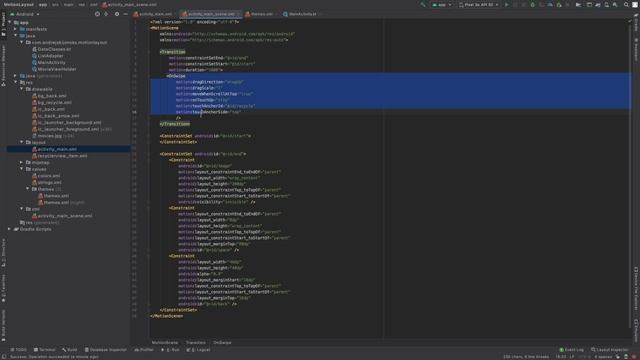The image size is (640, 360).
Task: Open the Pixel device selector dropdown
Action: click(479, 5)
